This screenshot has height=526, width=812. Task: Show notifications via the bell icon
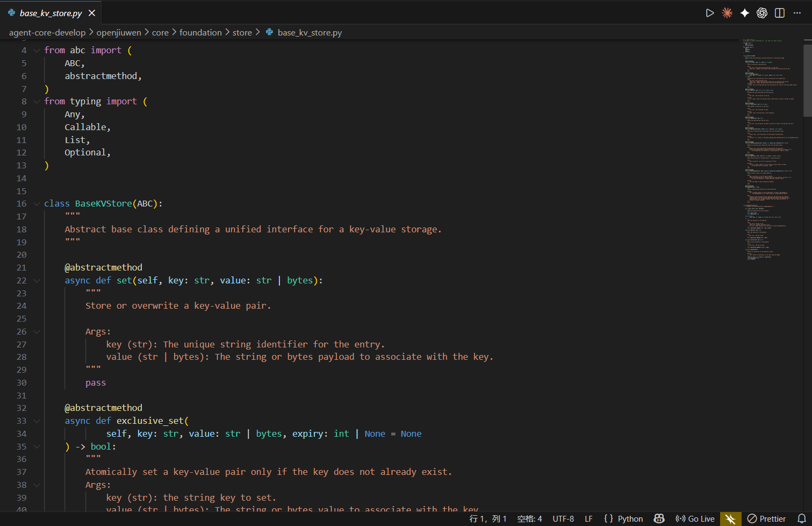click(801, 518)
